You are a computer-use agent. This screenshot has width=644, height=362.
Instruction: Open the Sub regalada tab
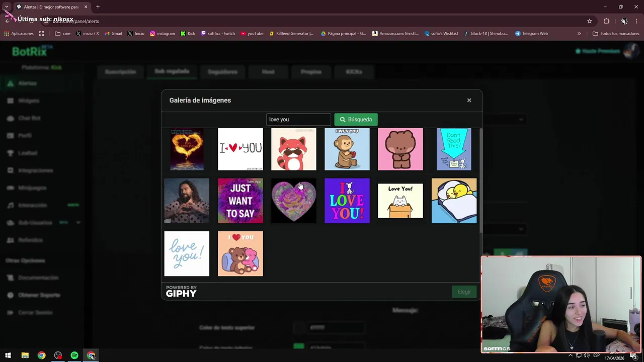tap(172, 71)
